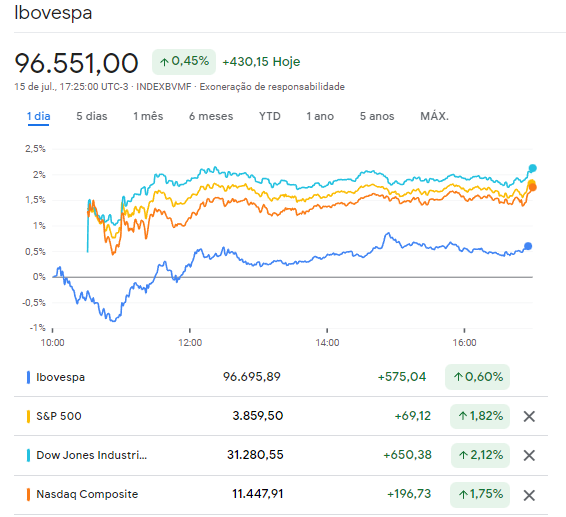
Task: Click the yellow S&P 500 color bar
Action: point(29,416)
